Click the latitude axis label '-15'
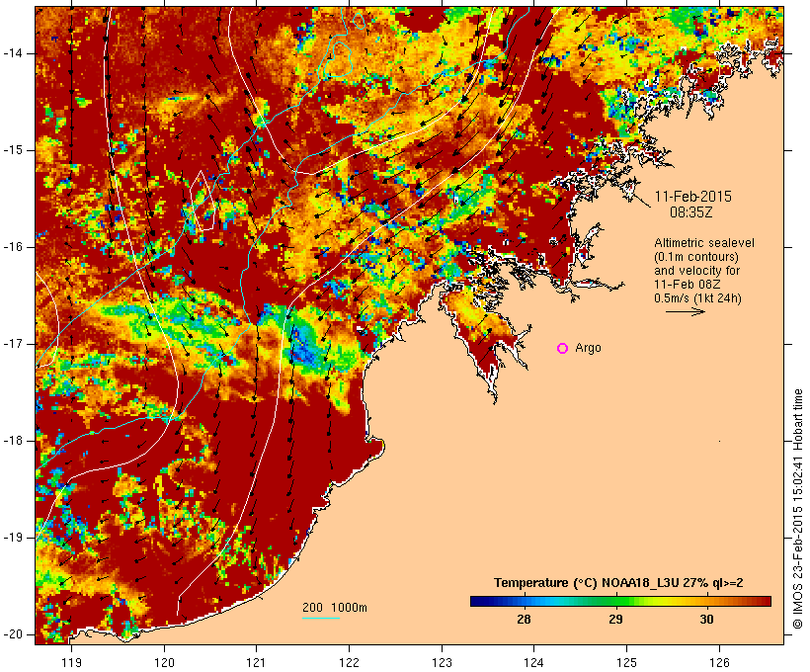 click(13, 150)
